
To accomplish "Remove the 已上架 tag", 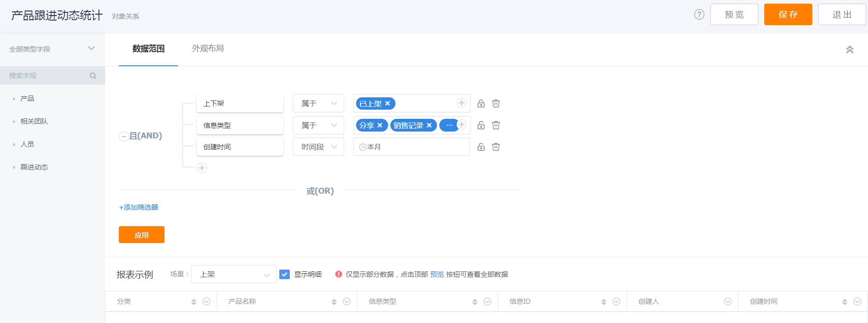I will tap(388, 104).
